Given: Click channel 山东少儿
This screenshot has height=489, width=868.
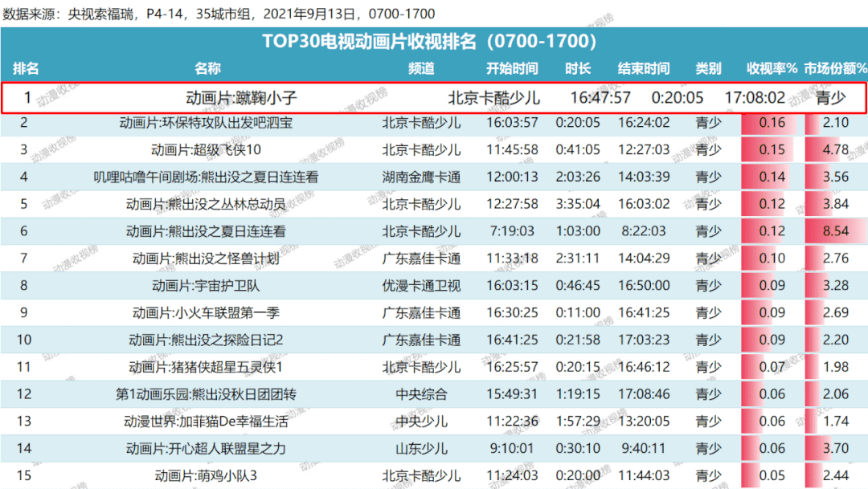Looking at the screenshot, I should [x=421, y=449].
